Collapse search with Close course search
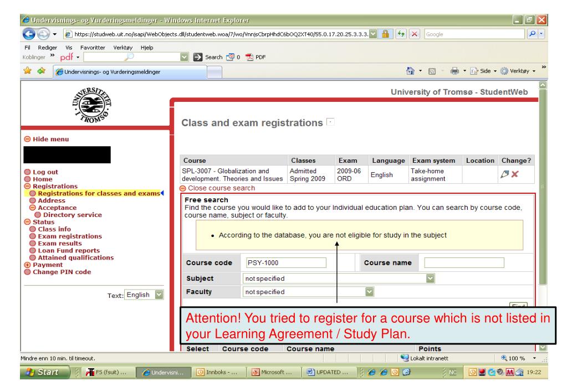 coord(218,188)
